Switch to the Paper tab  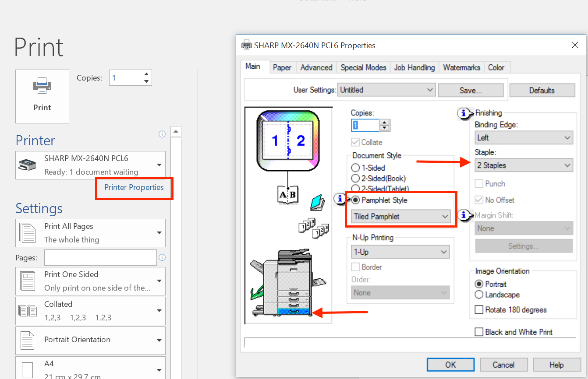click(282, 67)
